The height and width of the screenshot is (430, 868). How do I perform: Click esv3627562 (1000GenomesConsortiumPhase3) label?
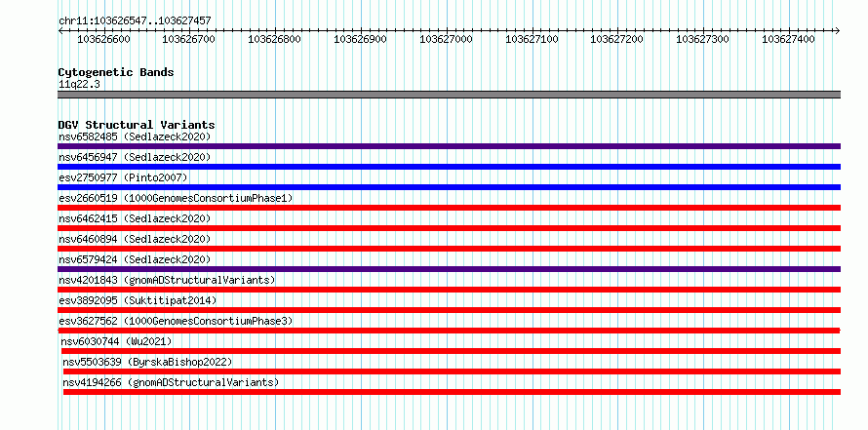[176, 321]
